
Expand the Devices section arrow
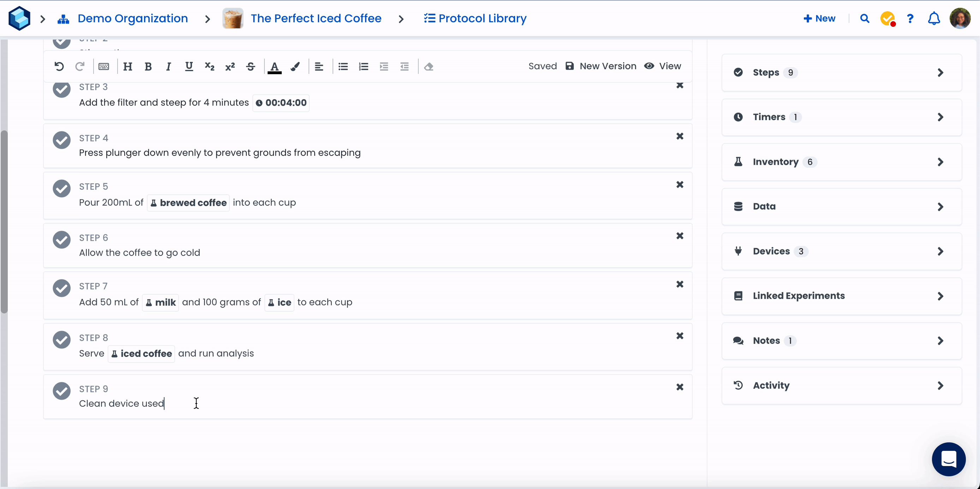940,251
